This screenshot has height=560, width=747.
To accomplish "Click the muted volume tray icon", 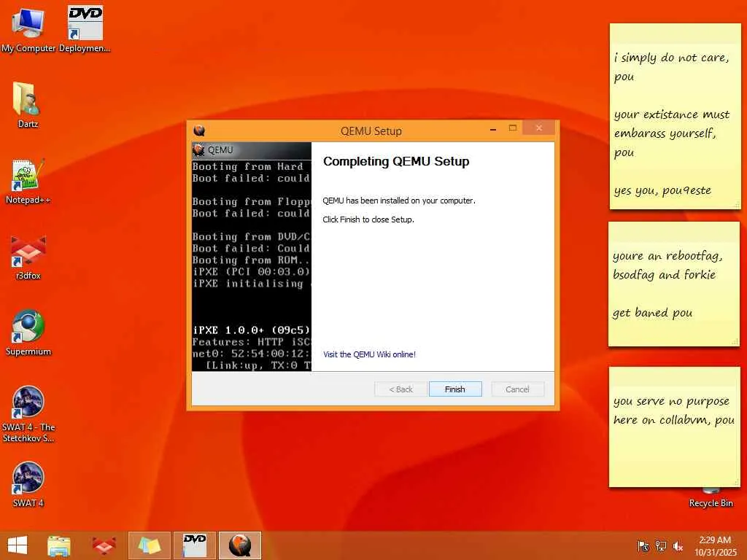I will pyautogui.click(x=678, y=546).
